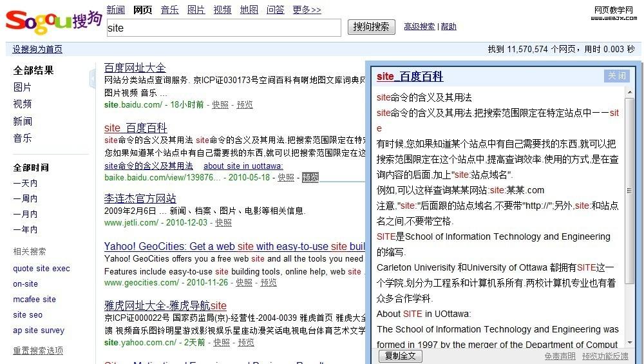Open 预览 for site.baidu.com result

click(x=245, y=105)
